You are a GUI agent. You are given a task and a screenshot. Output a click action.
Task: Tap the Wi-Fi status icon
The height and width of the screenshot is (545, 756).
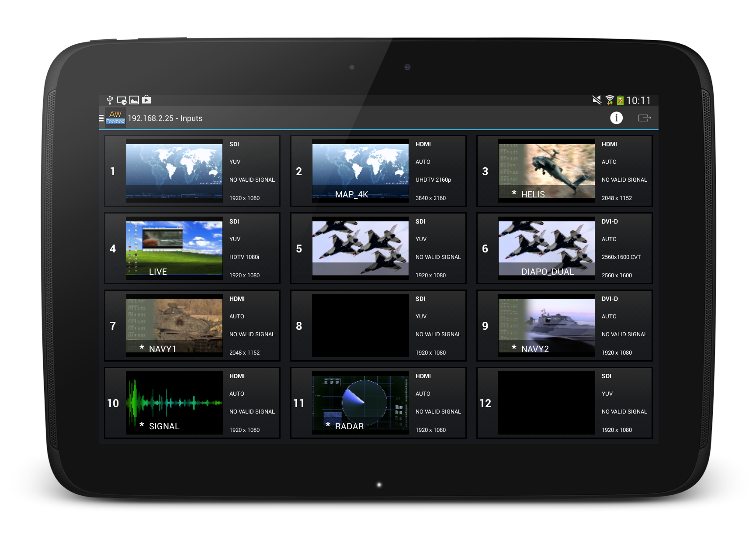click(609, 100)
